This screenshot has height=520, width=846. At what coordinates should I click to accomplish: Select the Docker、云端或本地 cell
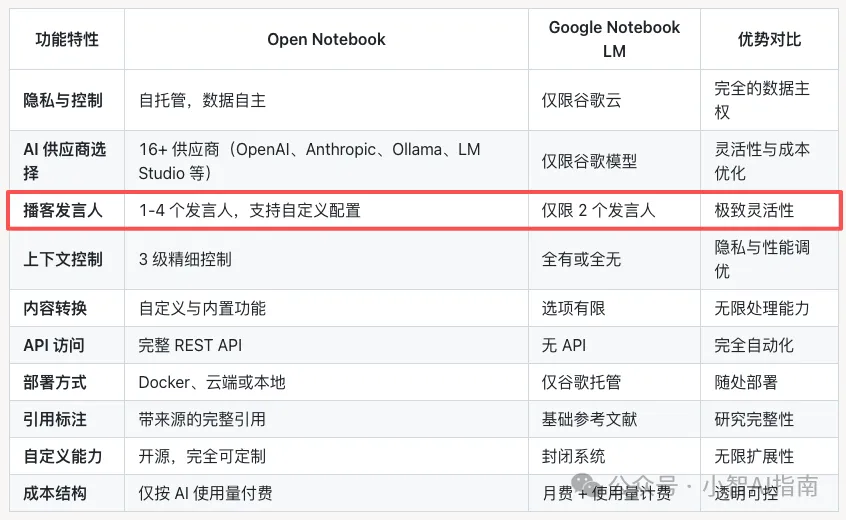pos(212,382)
